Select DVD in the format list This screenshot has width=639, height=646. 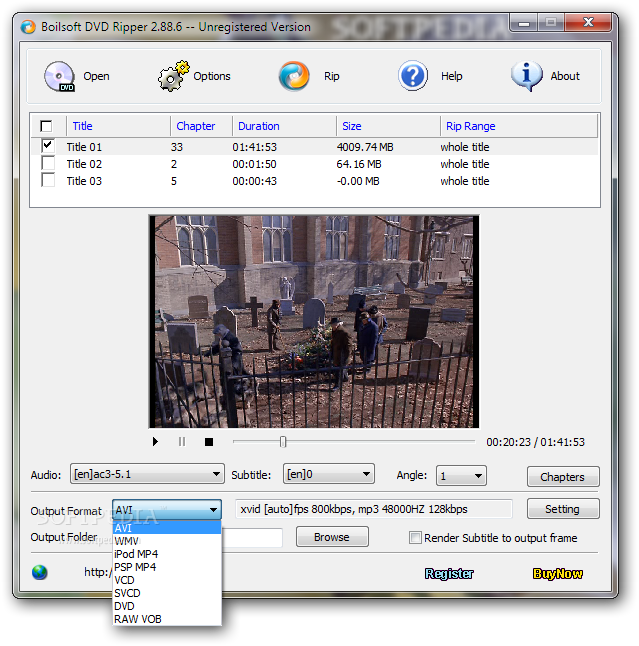(167, 606)
